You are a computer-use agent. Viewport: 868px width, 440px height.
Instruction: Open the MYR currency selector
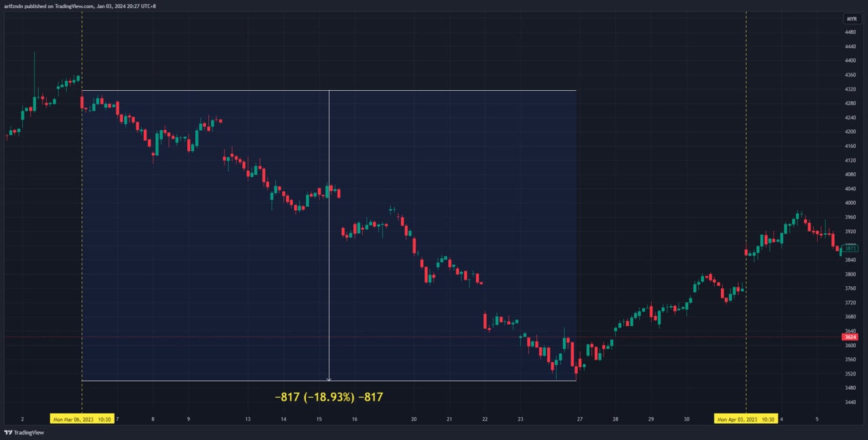[x=852, y=18]
